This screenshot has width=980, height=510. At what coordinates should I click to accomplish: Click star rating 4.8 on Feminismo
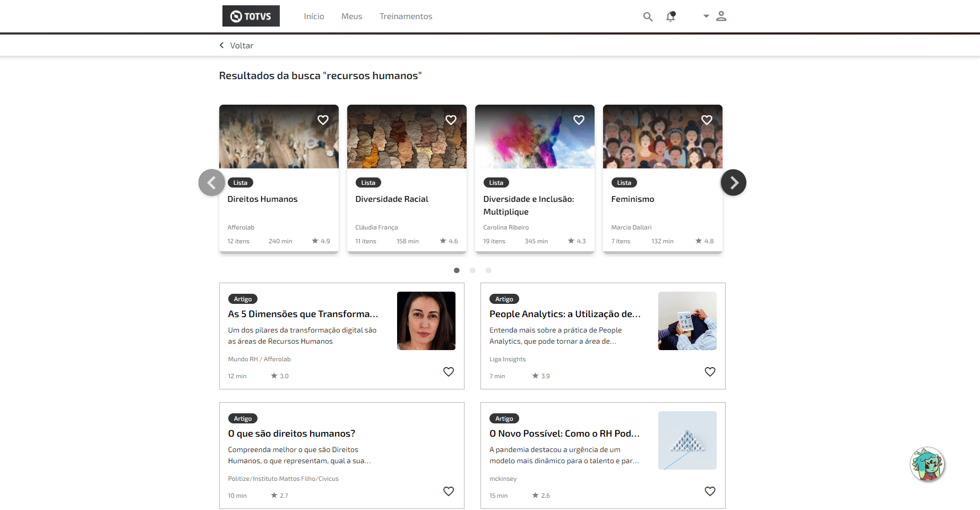(x=704, y=241)
